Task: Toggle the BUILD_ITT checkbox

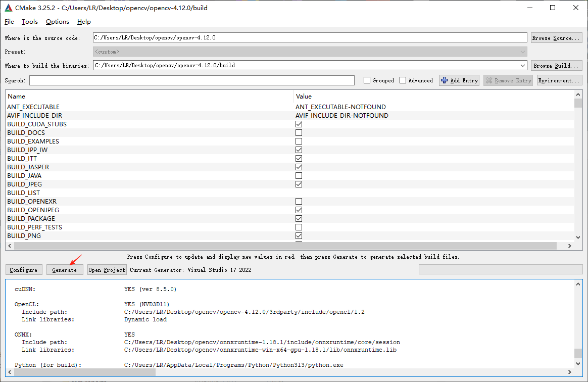Action: (299, 159)
